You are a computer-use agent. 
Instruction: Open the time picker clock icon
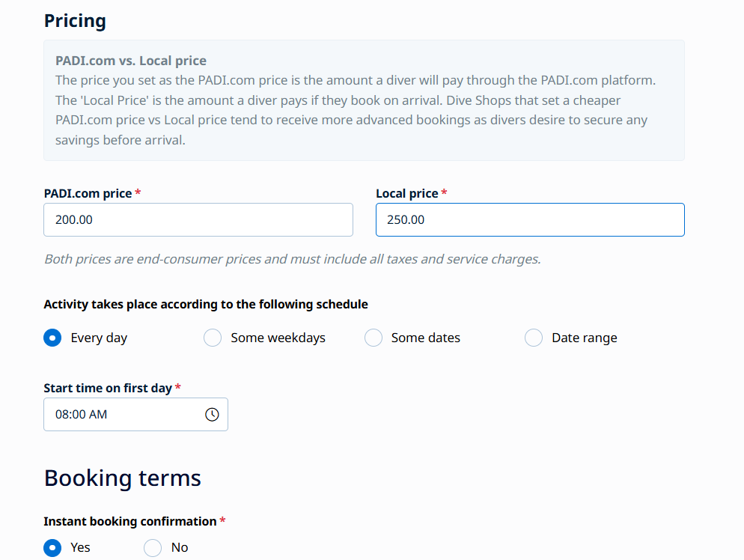212,414
